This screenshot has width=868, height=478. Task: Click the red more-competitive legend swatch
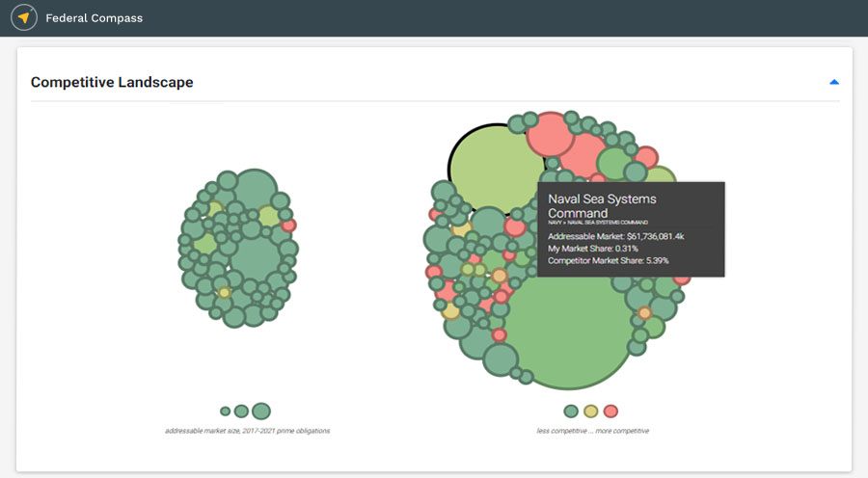point(610,412)
